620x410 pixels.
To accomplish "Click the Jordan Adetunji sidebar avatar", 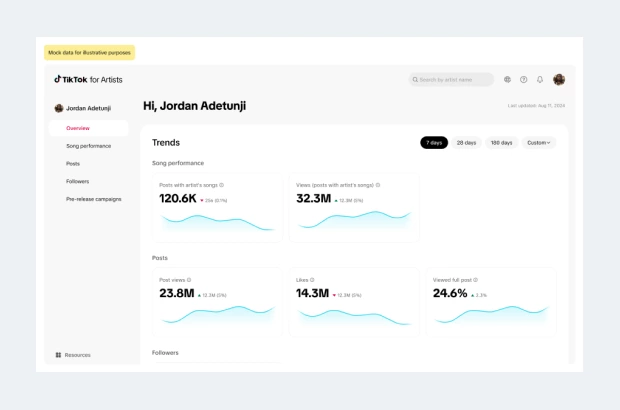I will click(x=59, y=108).
